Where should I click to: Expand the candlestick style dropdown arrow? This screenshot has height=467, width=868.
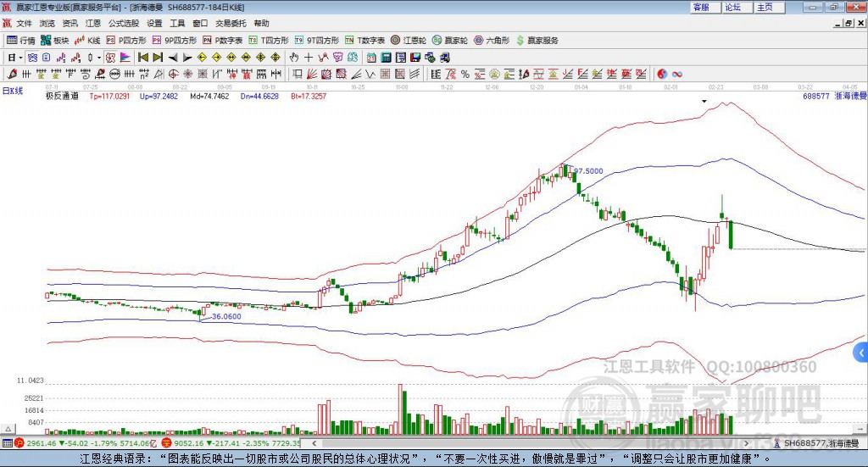(x=98, y=58)
